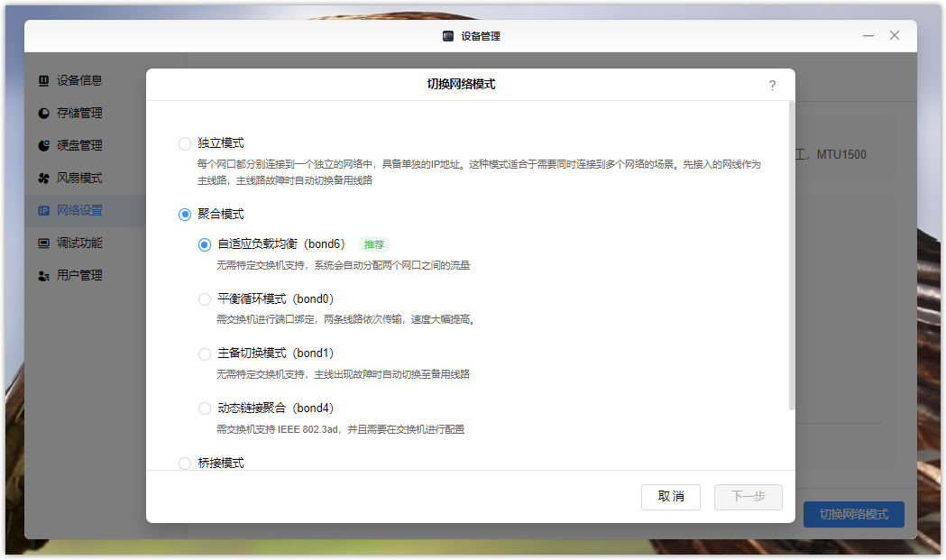Click the 设备信息 sidebar icon
The width and height of the screenshot is (946, 560).
point(43,80)
